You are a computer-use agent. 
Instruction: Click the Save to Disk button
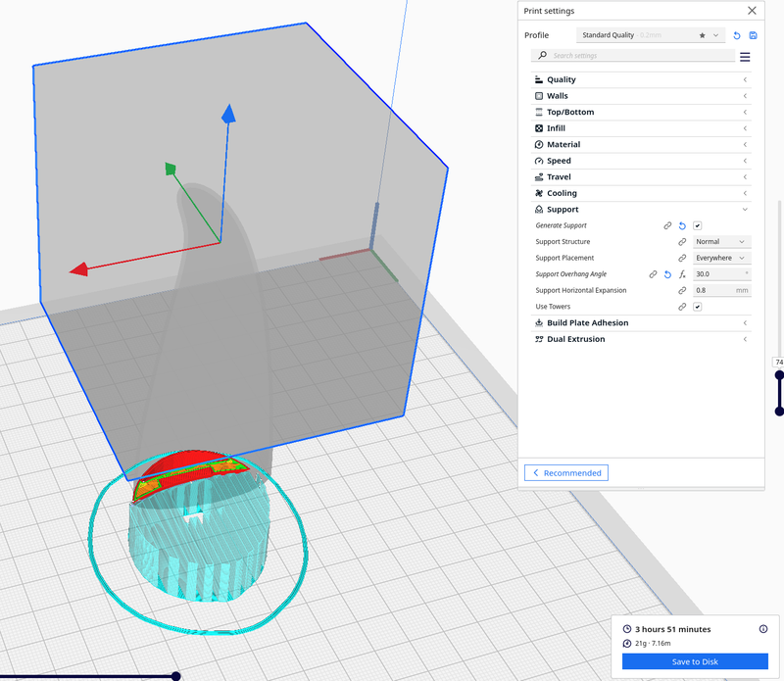pos(695,661)
